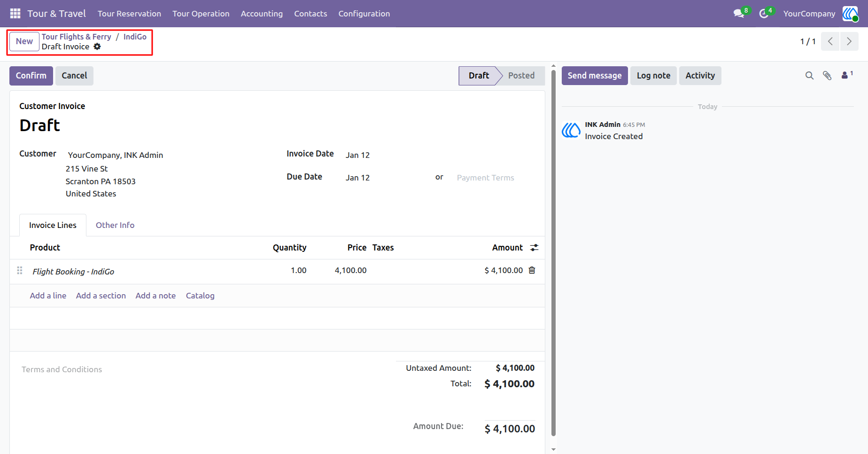Delete Flight Booking - IndiGo line trash icon
The height and width of the screenshot is (454, 868).
(x=532, y=270)
